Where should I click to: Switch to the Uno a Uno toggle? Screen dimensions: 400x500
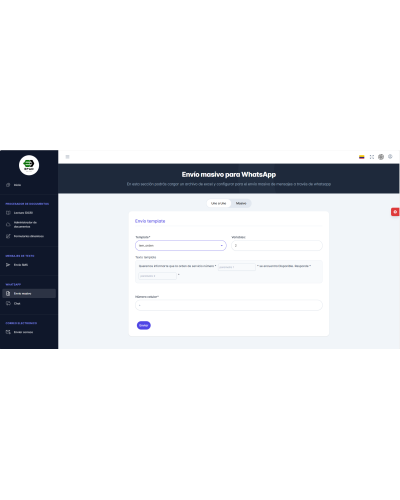[219, 203]
